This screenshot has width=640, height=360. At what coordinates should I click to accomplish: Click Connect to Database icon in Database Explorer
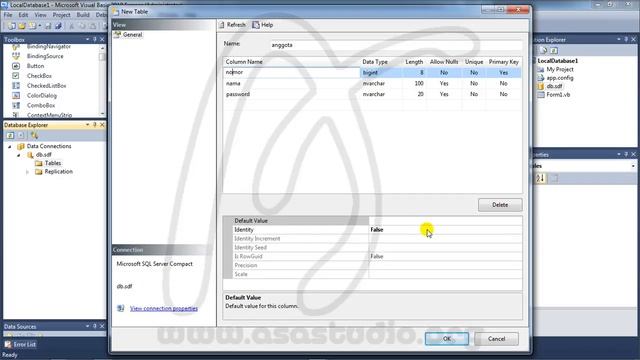point(34,135)
